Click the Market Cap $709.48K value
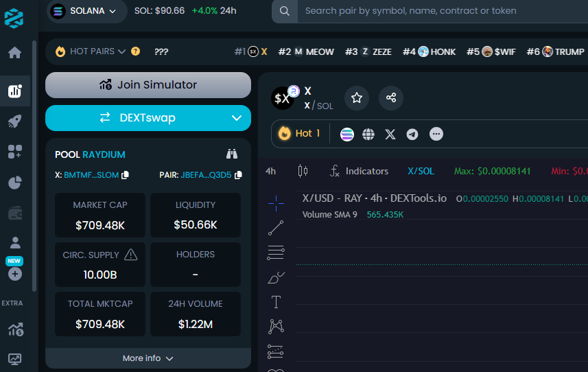Viewport: 588px width, 372px height. pos(100,225)
